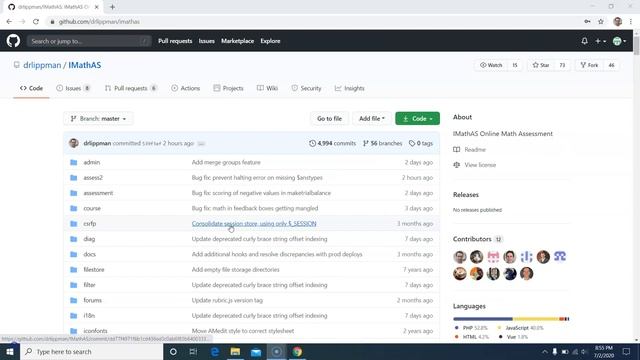Open the filestore folder

pyautogui.click(x=94, y=269)
